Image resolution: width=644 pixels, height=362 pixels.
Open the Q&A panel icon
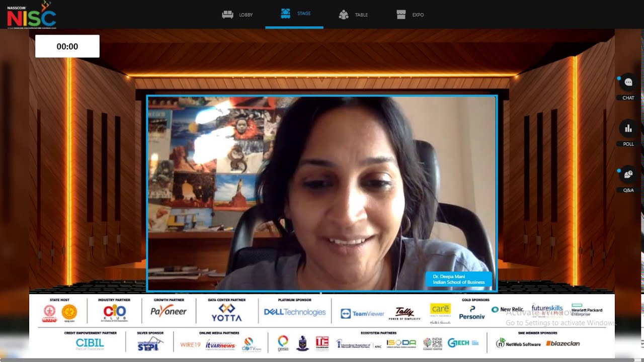coord(628,174)
